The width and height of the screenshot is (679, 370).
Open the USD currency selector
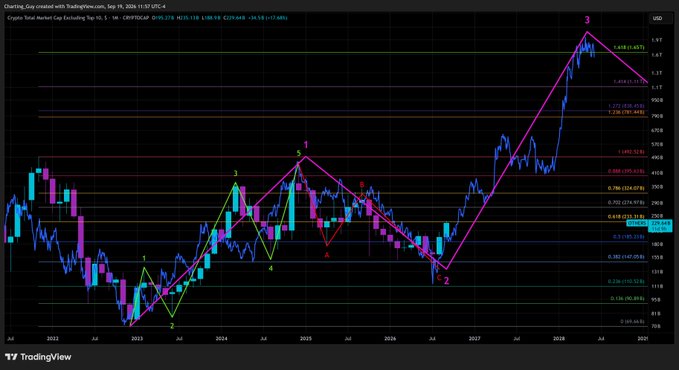[x=657, y=18]
